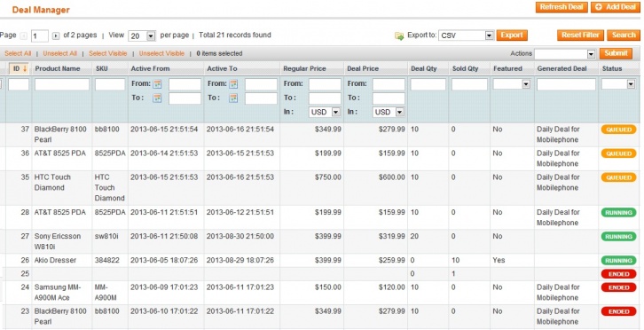Image resolution: width=644 pixels, height=330 pixels.
Task: Click the Reset Filter button
Action: pyautogui.click(x=580, y=35)
